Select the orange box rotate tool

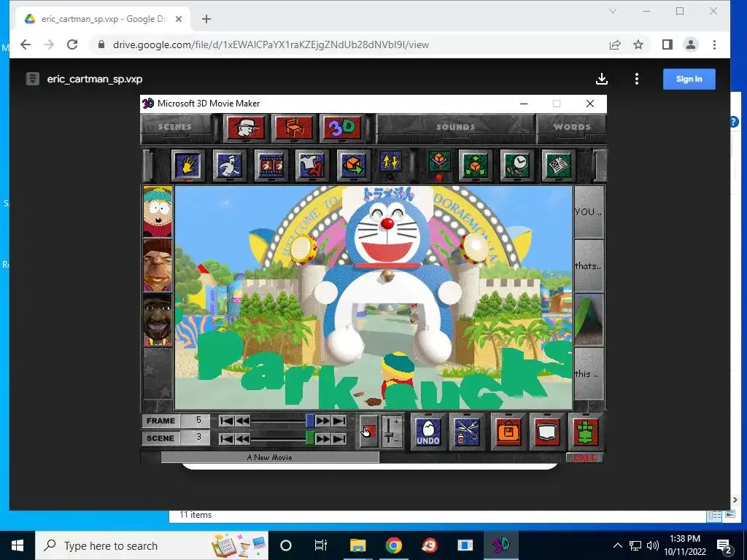(x=354, y=166)
